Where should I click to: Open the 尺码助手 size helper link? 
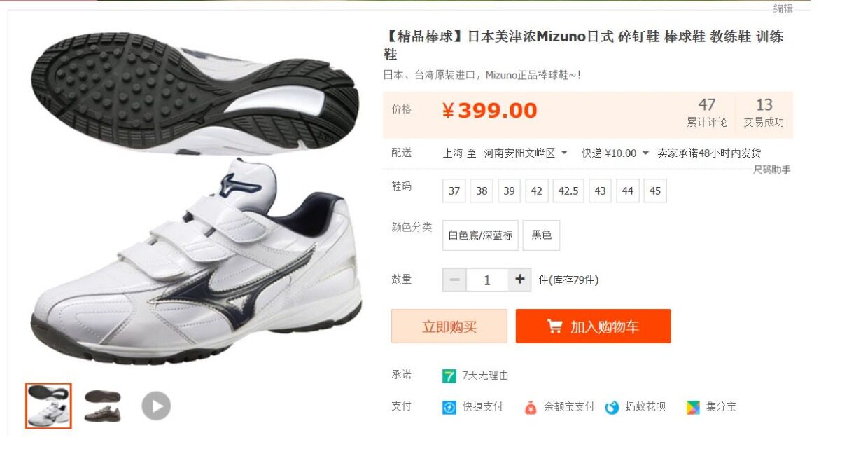point(771,170)
